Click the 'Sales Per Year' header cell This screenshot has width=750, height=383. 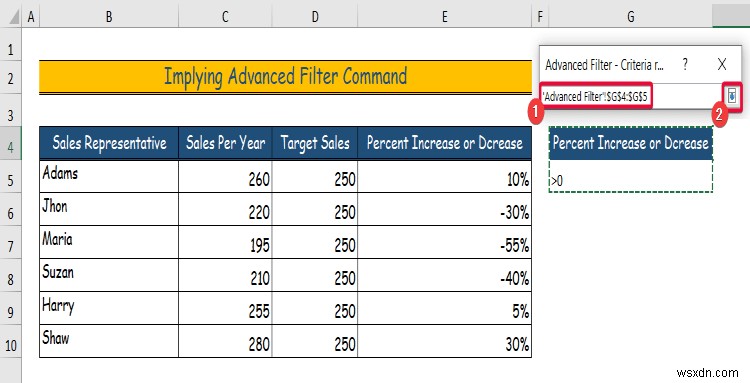225,143
